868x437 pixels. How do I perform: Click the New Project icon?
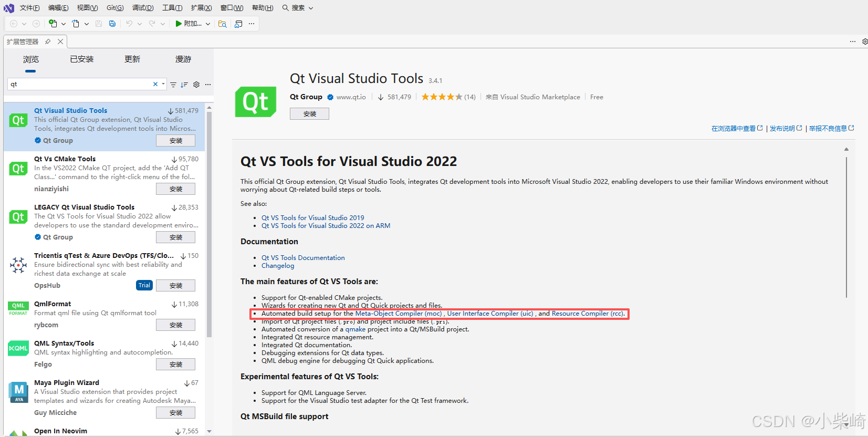point(53,24)
